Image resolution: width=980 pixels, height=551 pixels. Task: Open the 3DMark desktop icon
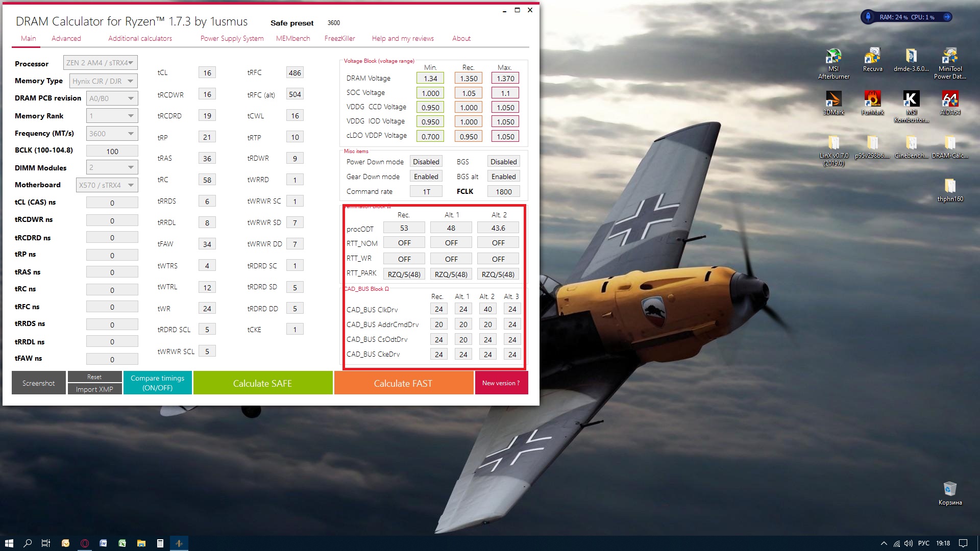(x=834, y=99)
